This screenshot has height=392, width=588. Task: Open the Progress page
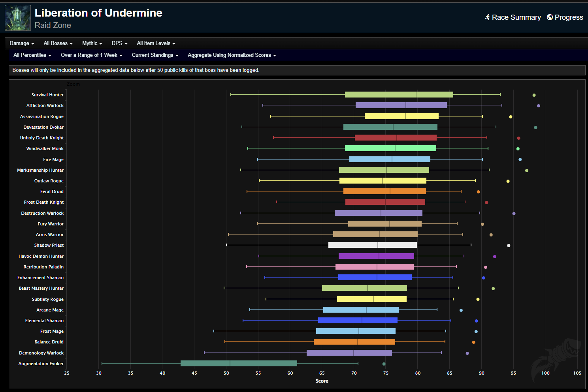(x=568, y=17)
